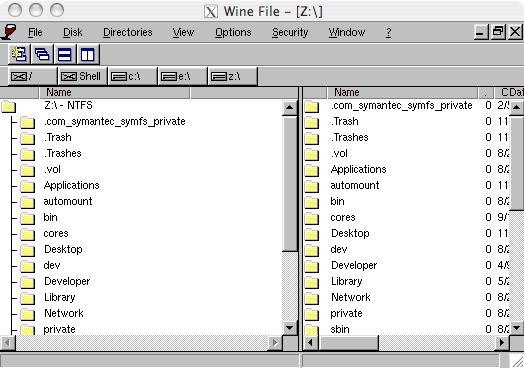Select bin folder in the left tree

(50, 217)
